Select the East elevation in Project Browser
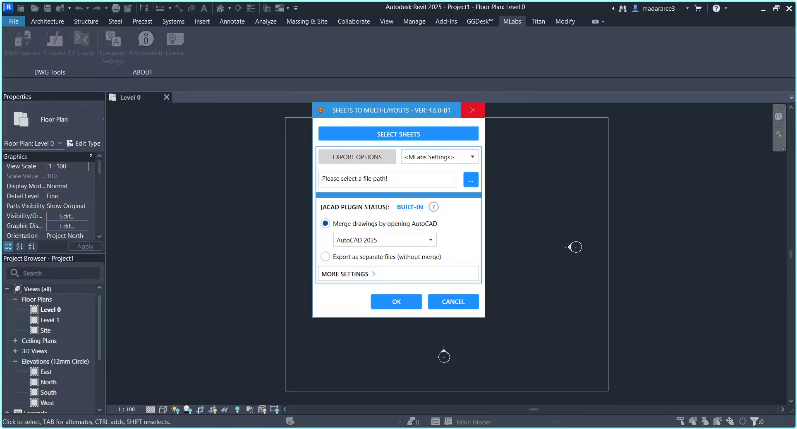 click(x=46, y=372)
